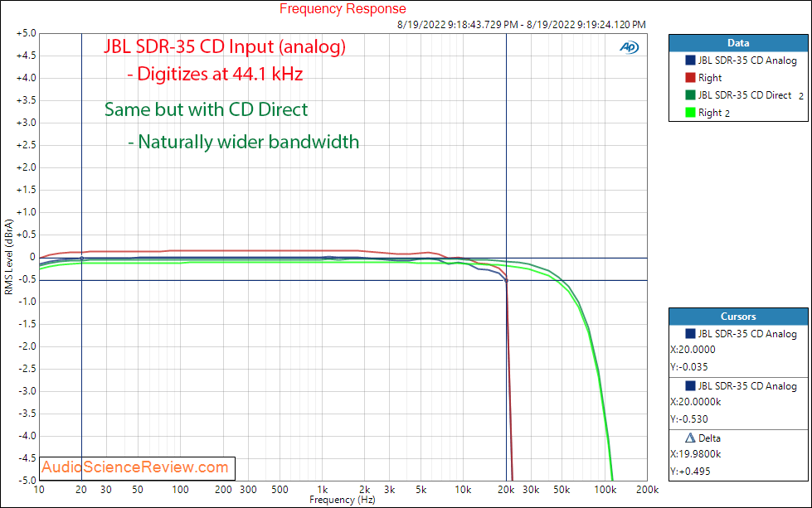Click the cursor value X:20.0000k
812x508 pixels.
pos(696,402)
